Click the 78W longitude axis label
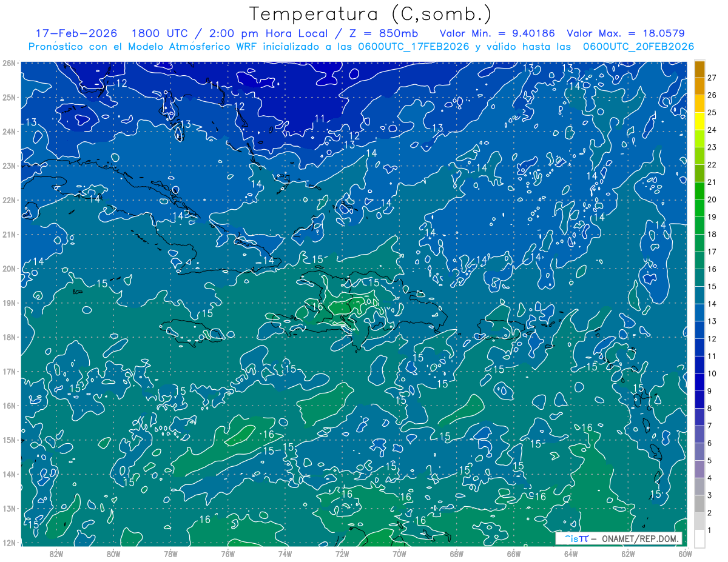 pyautogui.click(x=170, y=554)
